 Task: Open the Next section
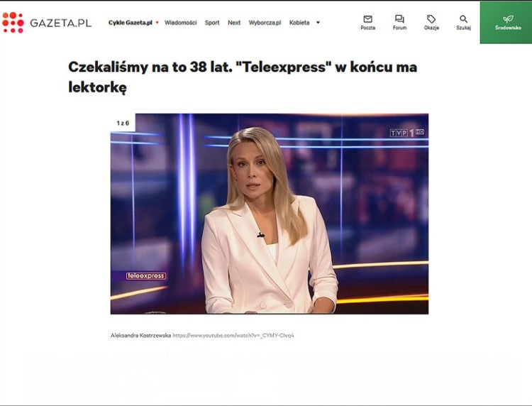[x=234, y=23]
